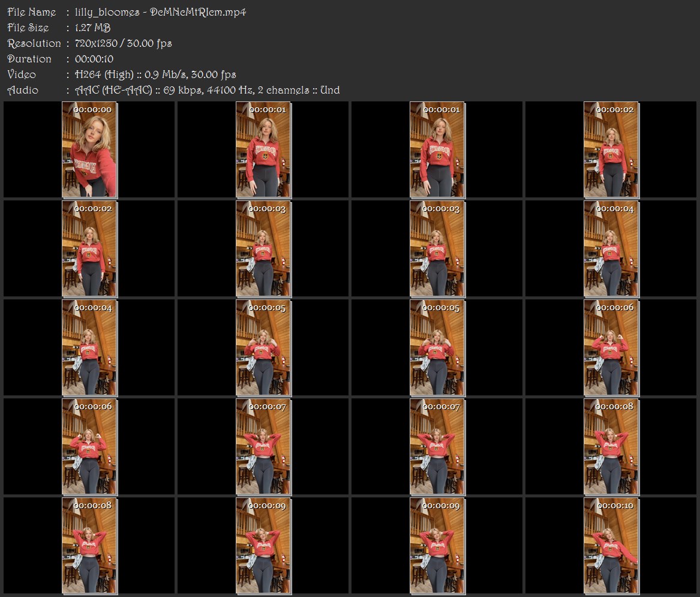Click the thumbnail stamped 00:00:00
This screenshot has width=700, height=597.
89,149
